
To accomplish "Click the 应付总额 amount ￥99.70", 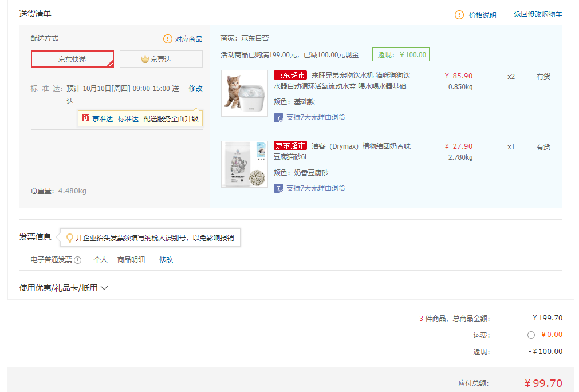I will click(543, 383).
